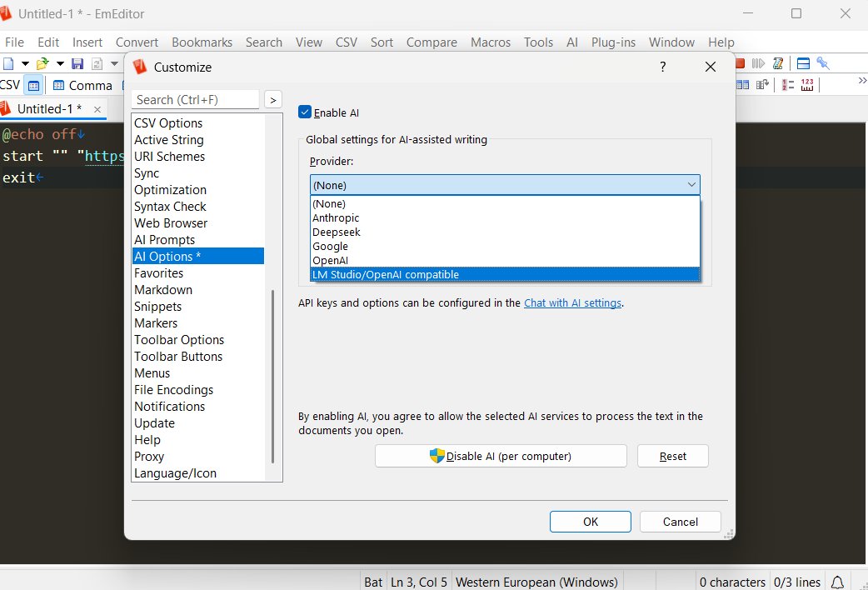Select Language/Icon category
This screenshot has width=868, height=590.
point(198,473)
